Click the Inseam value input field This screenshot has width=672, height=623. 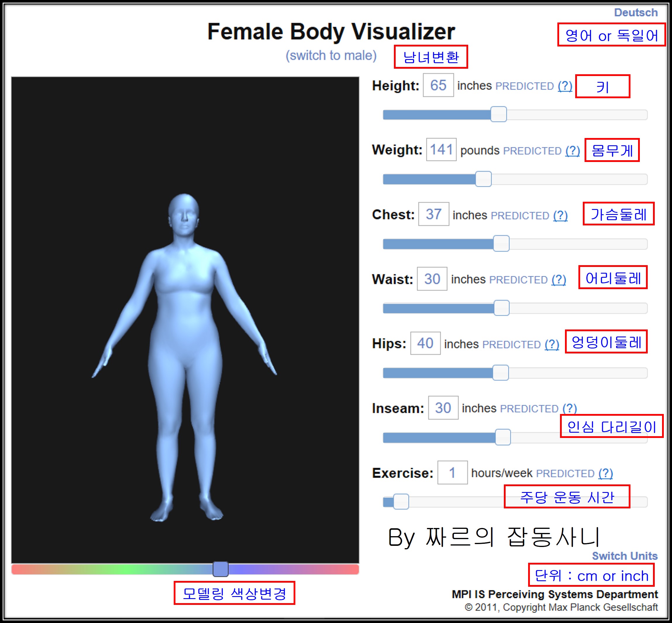click(x=443, y=408)
